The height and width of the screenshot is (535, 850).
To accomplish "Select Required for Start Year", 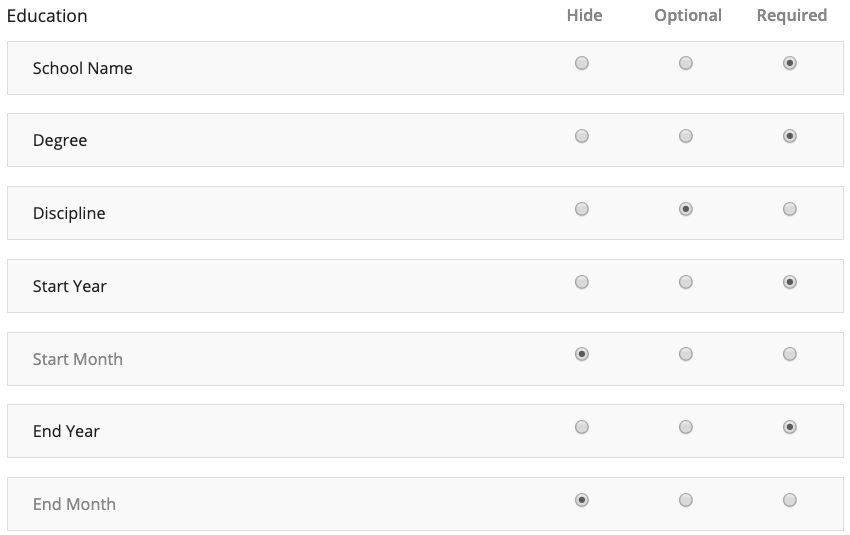I will tap(790, 282).
